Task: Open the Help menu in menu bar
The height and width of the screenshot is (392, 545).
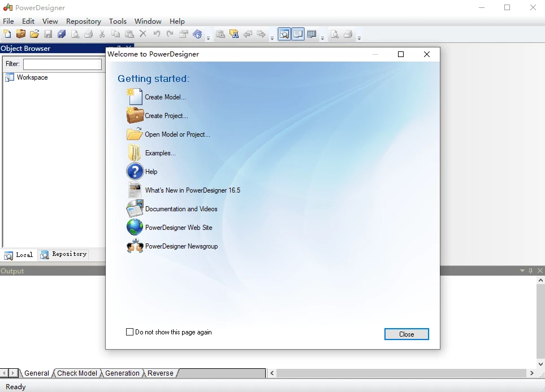Action: click(x=177, y=21)
